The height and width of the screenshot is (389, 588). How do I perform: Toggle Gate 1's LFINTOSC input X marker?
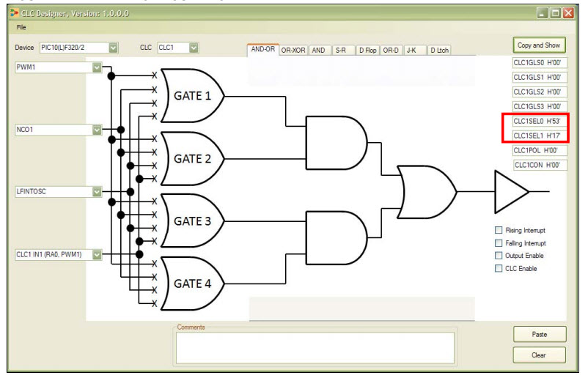pos(154,103)
